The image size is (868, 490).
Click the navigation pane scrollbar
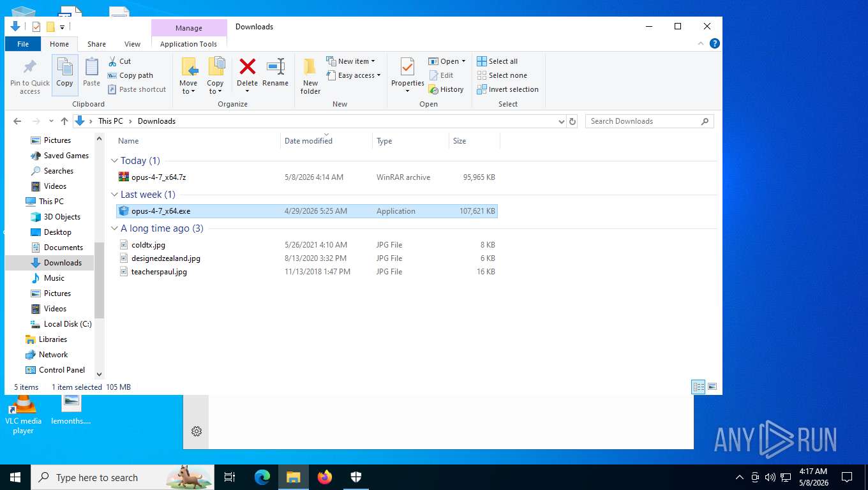click(99, 279)
